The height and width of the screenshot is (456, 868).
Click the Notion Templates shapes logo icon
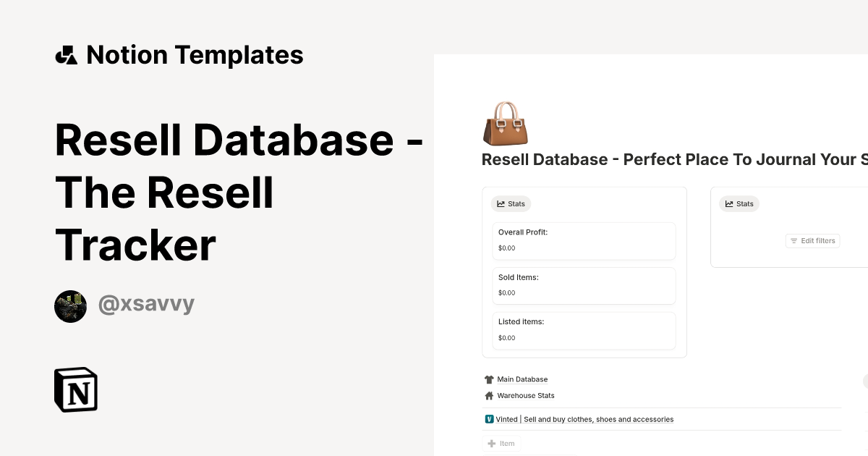(66, 55)
